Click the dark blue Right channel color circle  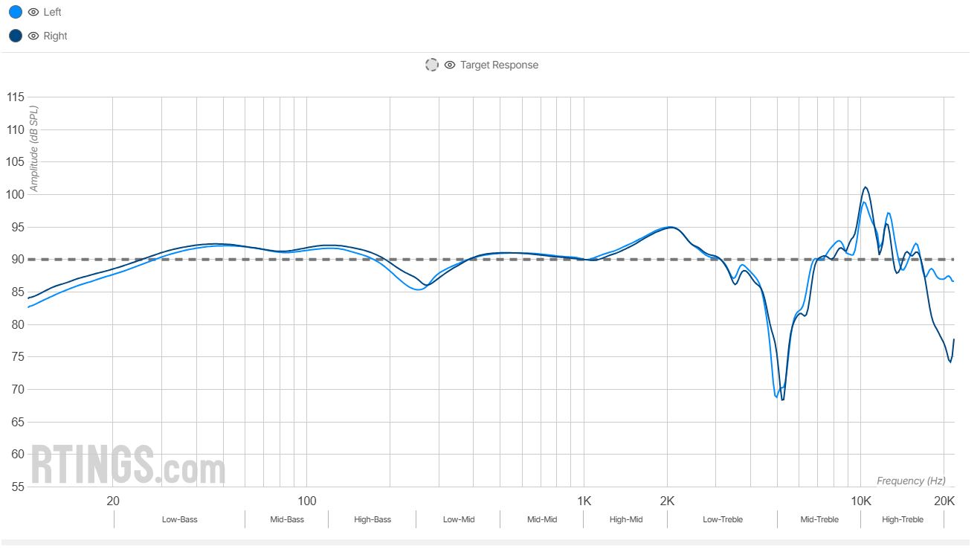16,36
